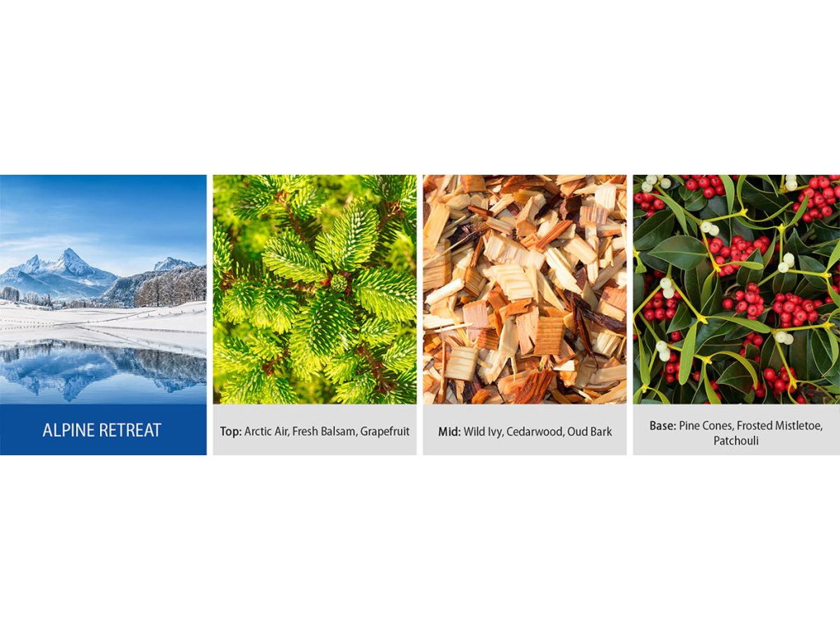Click the word 'Grapefruit' in top notes
840x630 pixels.
pos(385,431)
